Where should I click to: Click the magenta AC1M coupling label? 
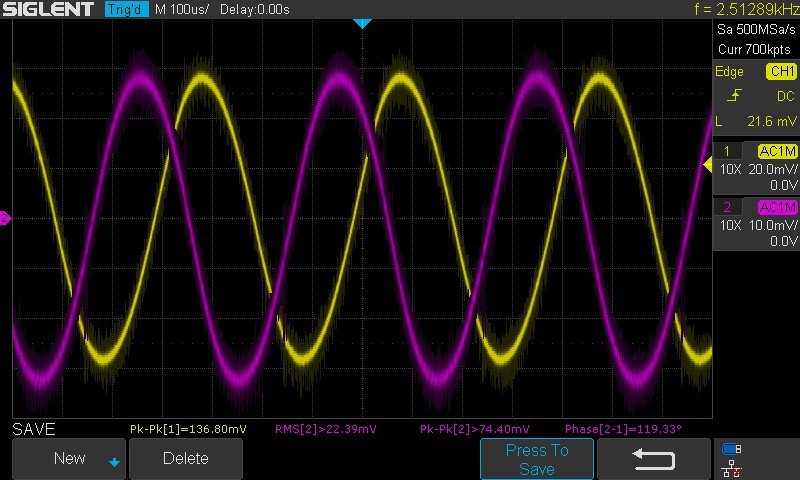click(777, 207)
